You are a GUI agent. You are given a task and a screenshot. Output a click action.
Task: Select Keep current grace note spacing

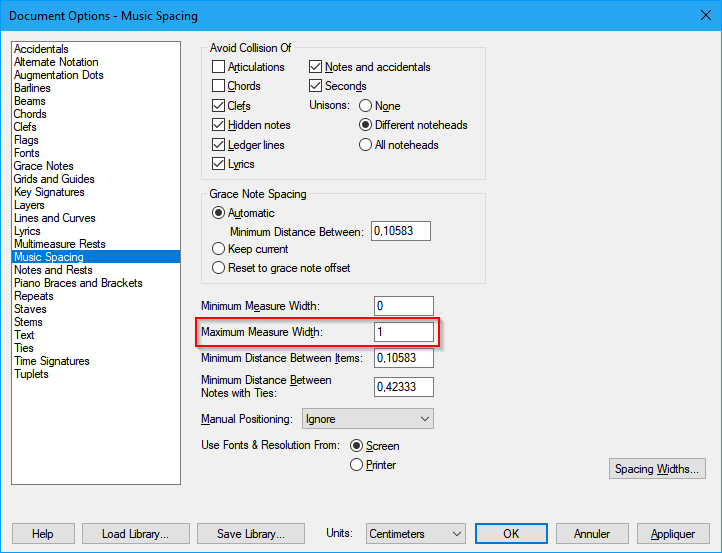(x=218, y=249)
